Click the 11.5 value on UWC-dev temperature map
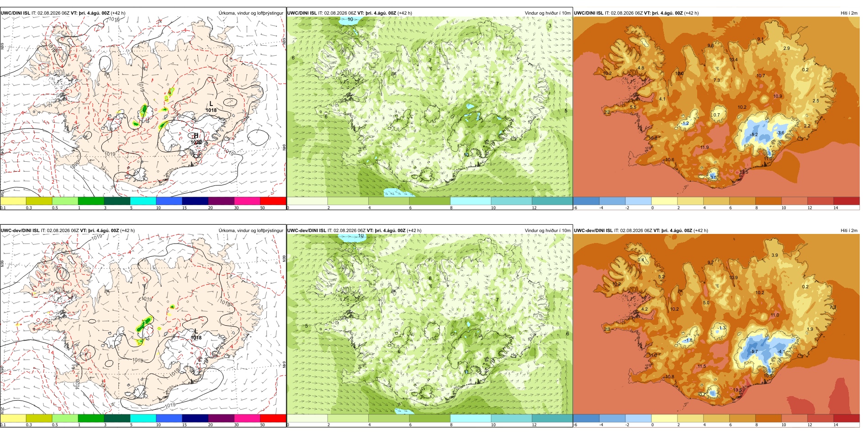 pyautogui.click(x=702, y=366)
